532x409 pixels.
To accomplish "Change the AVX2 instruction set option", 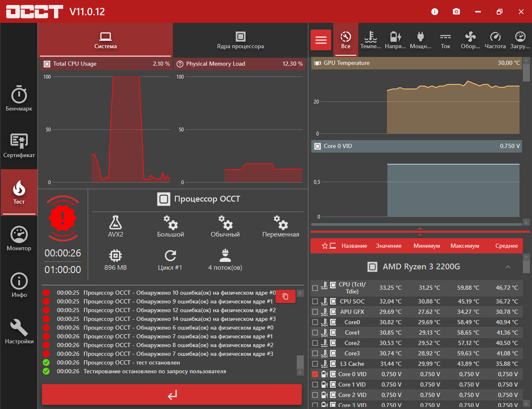I will pyautogui.click(x=116, y=227).
